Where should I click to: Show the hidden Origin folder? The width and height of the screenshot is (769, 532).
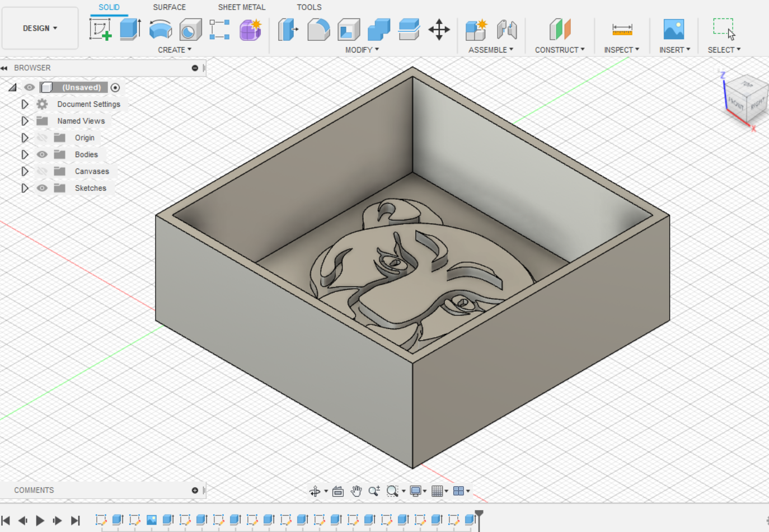(x=42, y=138)
